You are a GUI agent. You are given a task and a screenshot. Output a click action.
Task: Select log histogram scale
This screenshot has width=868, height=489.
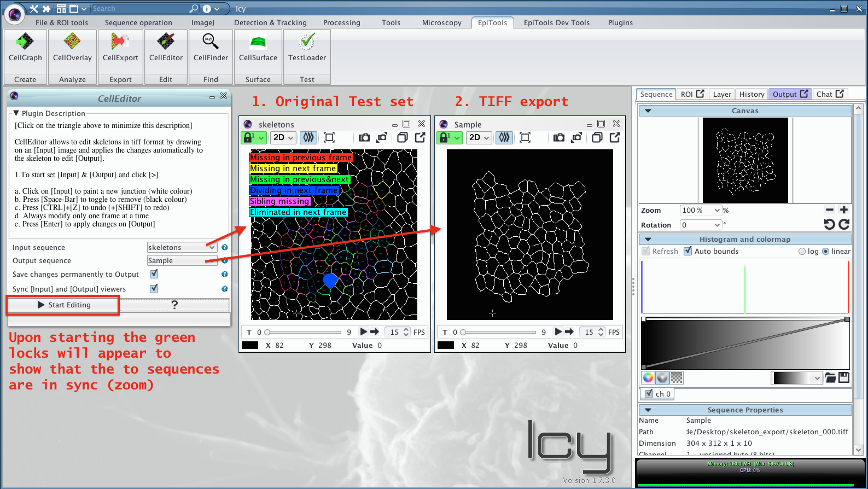802,252
